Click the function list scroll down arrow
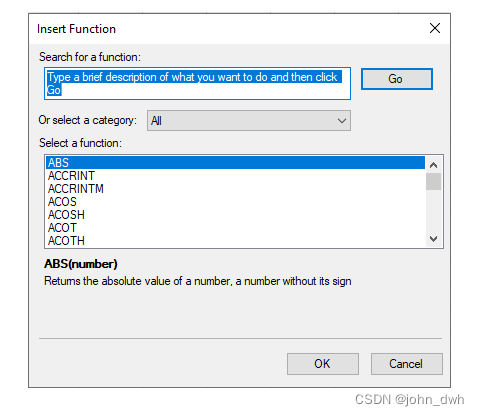Viewport: 479px width, 416px height. (x=433, y=239)
